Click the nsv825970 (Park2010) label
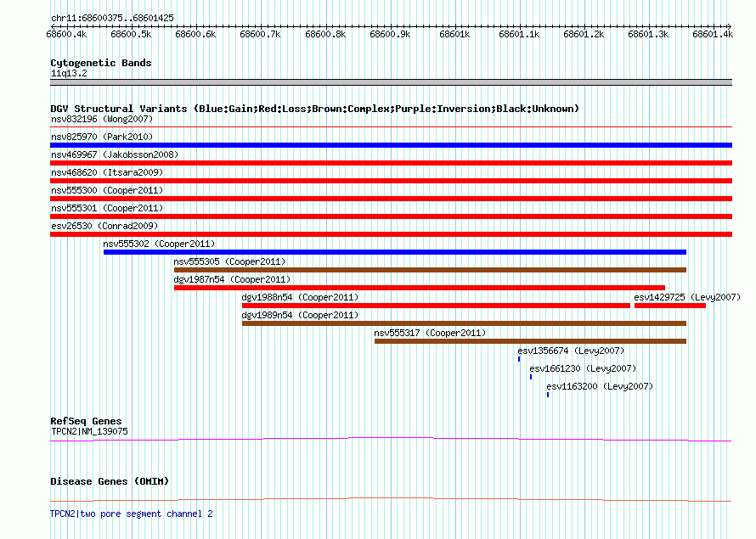Image resolution: width=756 pixels, height=539 pixels. pyautogui.click(x=102, y=137)
